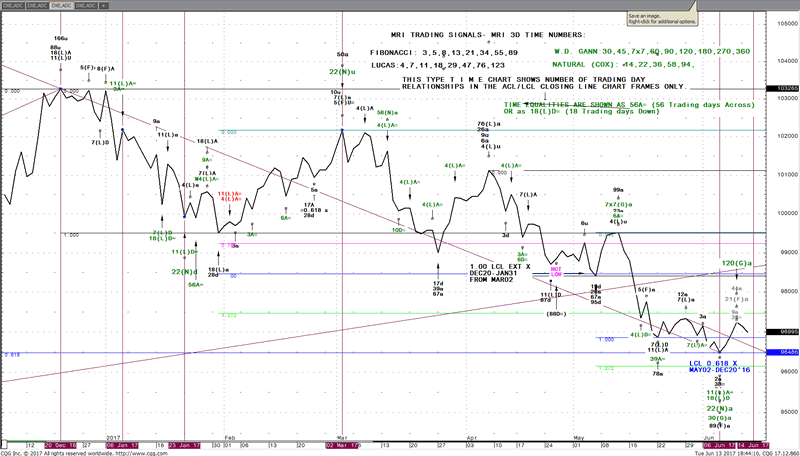Click the green 120(G)a annotation
The width and height of the screenshot is (800, 456).
click(736, 263)
